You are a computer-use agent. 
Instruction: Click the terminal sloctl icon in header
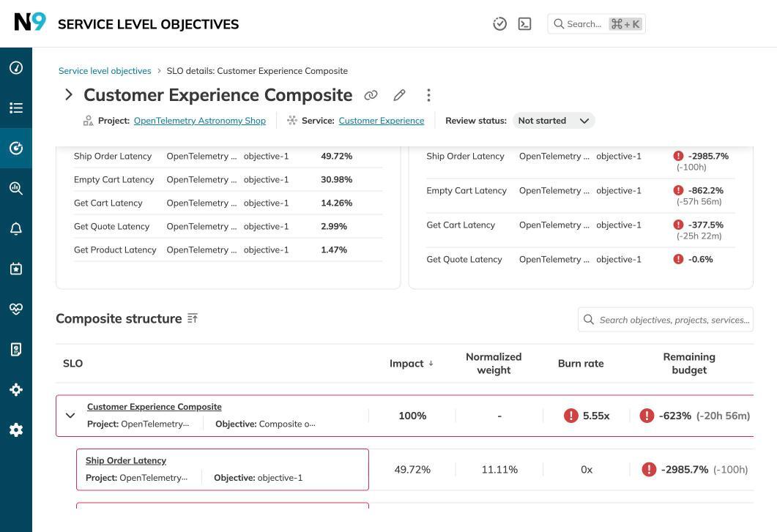pyautogui.click(x=524, y=23)
